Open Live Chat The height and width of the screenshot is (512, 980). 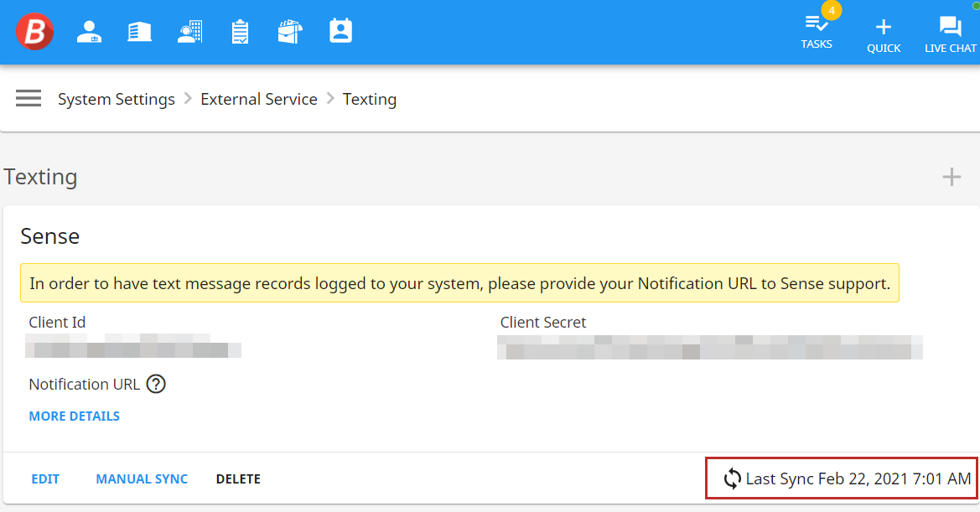coord(950,34)
